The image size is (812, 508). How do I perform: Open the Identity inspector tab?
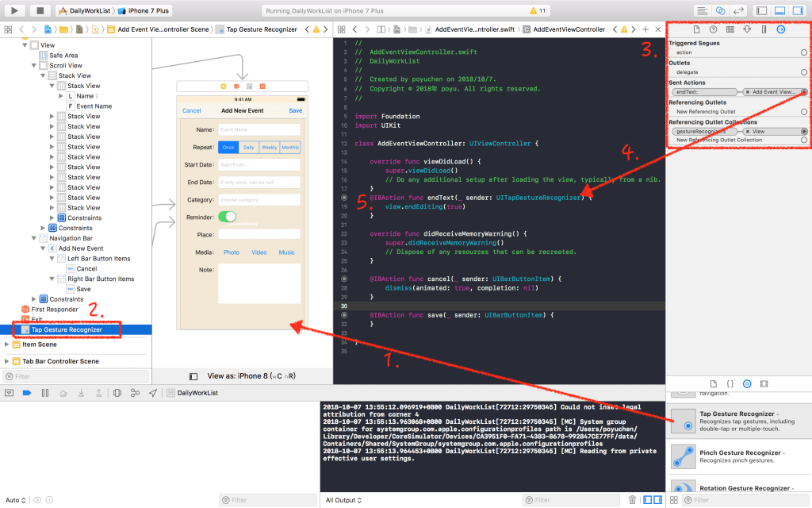[730, 29]
